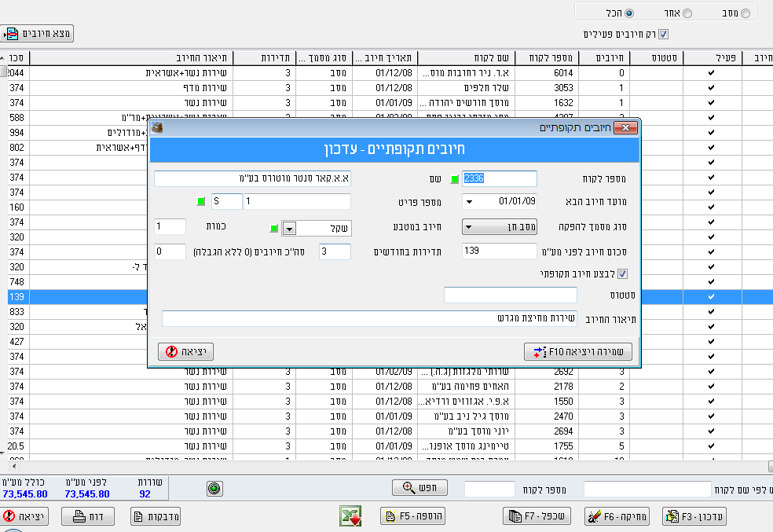Viewport: 773px width, 532px height.
Task: Click the vertical scrollbar up arrow
Action: [3, 58]
